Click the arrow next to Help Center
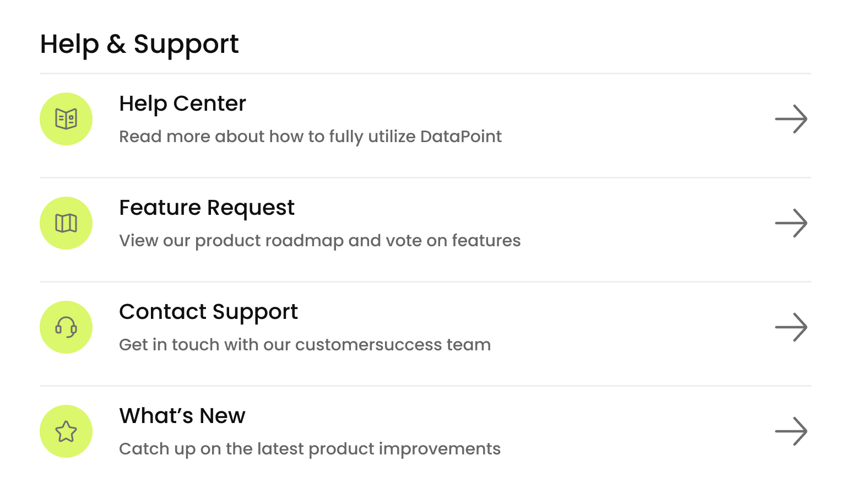Image resolution: width=851 pixels, height=504 pixels. (x=792, y=119)
